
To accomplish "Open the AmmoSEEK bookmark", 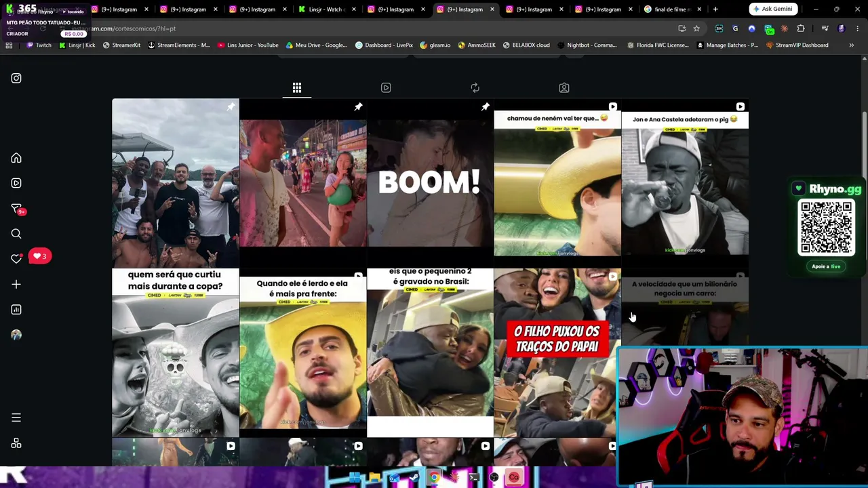I will click(477, 45).
